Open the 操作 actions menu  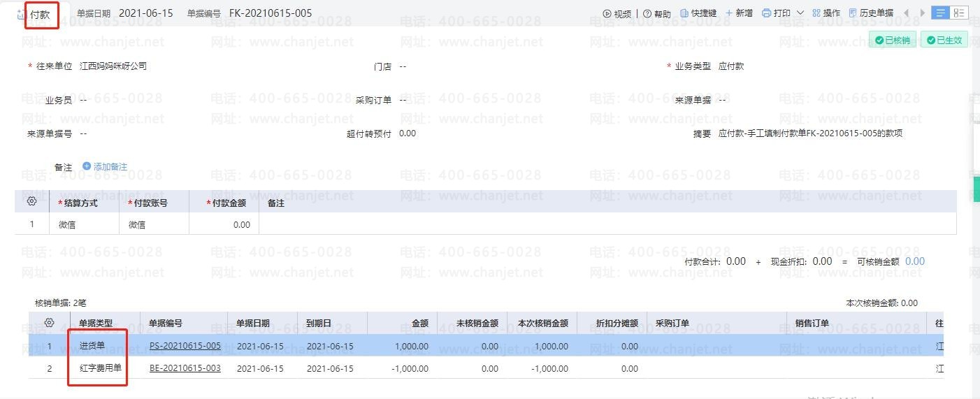coord(826,13)
